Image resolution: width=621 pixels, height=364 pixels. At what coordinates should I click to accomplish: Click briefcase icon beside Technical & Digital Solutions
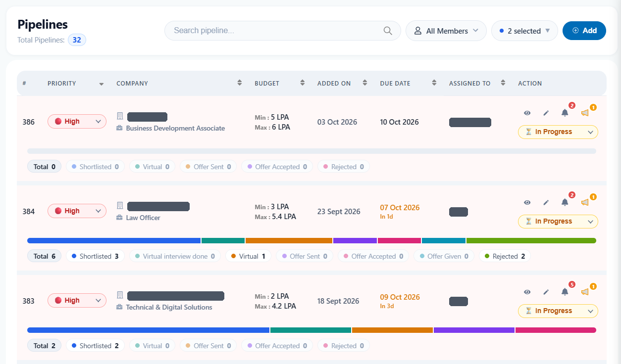(119, 307)
